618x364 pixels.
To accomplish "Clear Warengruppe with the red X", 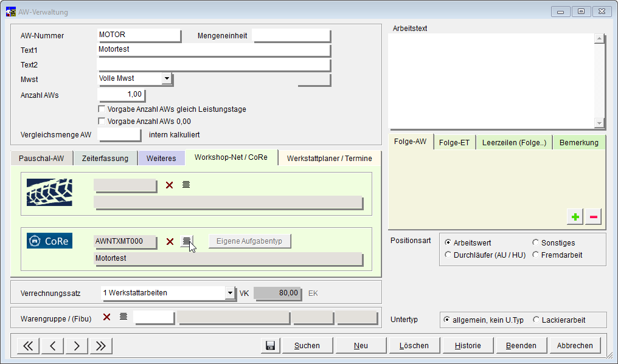I will point(106,317).
